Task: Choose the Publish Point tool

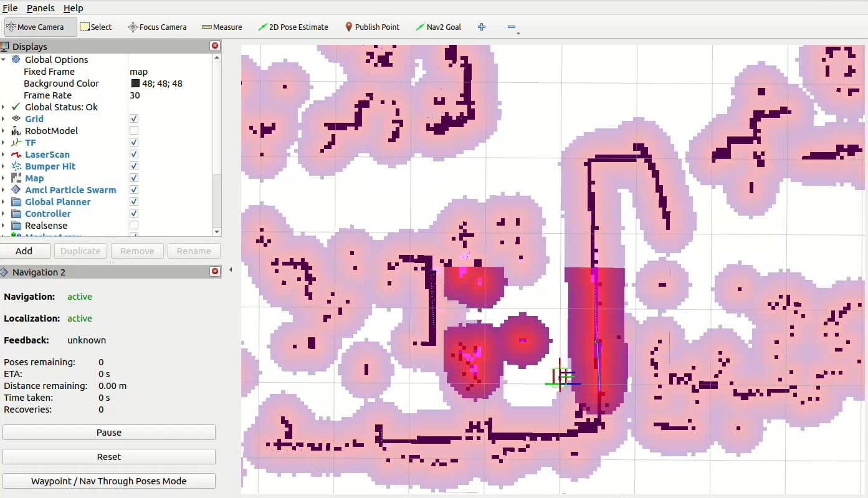Action: [x=372, y=27]
